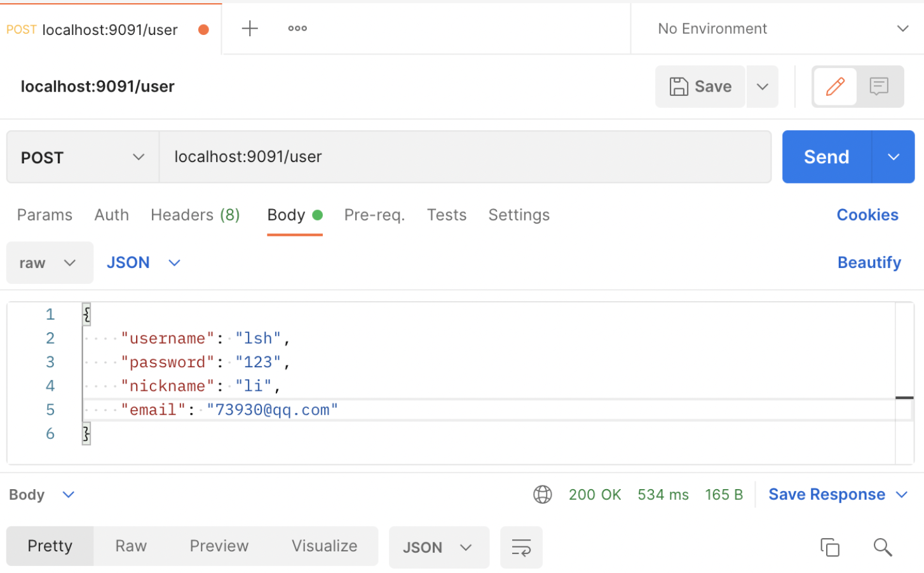Click the Beautify link
924x573 pixels.
[x=869, y=263]
